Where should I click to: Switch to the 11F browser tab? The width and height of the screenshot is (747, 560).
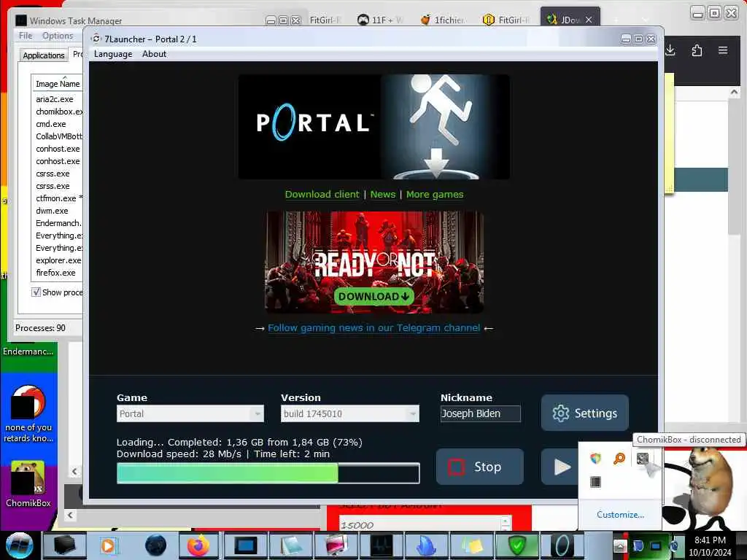pos(381,20)
